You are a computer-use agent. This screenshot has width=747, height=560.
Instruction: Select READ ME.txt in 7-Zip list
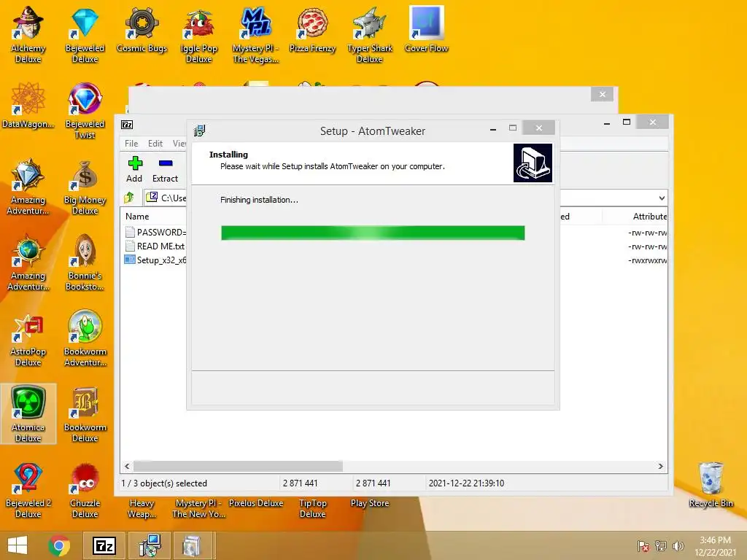[x=155, y=246]
